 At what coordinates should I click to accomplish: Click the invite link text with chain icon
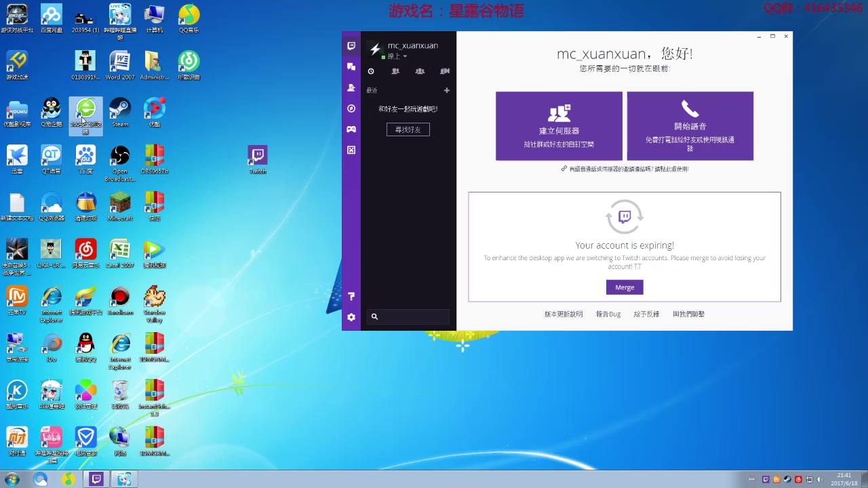[x=625, y=169]
